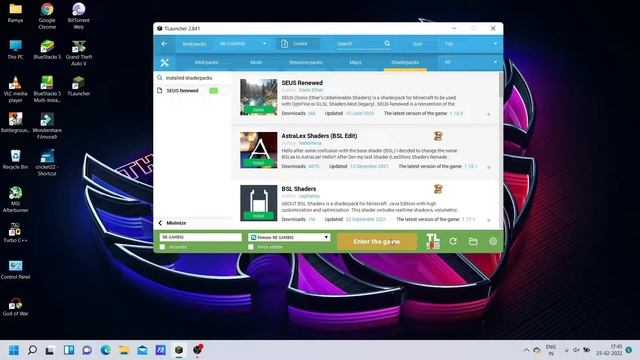The image size is (640, 360).
Task: Check the Accounts checkbox
Action: click(162, 247)
